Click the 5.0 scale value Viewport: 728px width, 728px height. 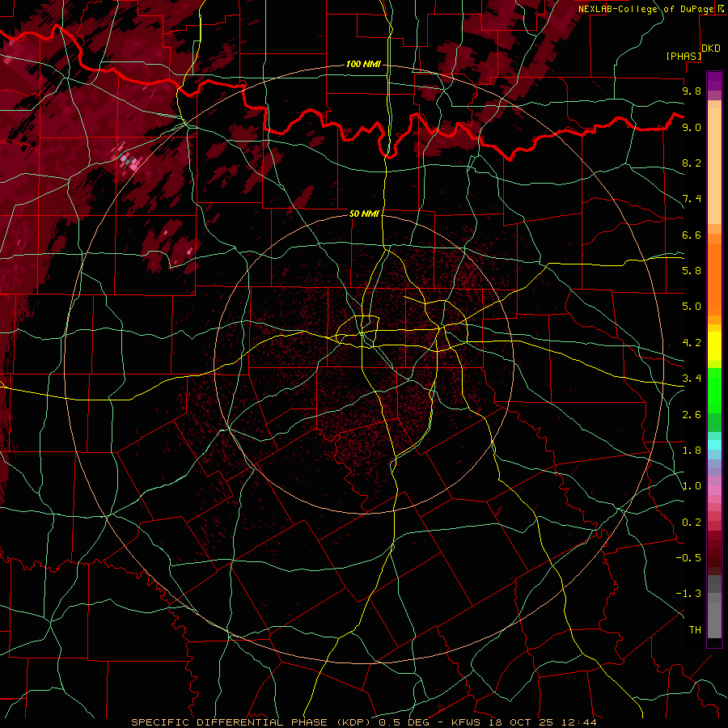click(692, 307)
